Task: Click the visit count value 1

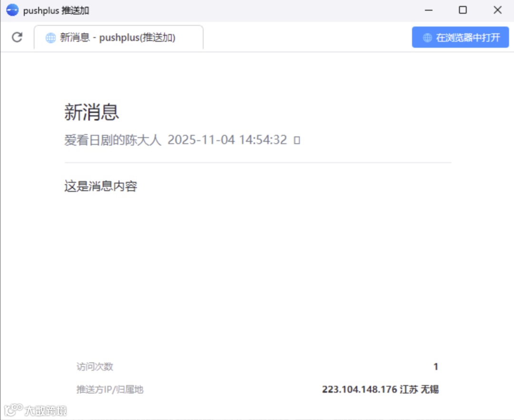Action: pos(435,367)
